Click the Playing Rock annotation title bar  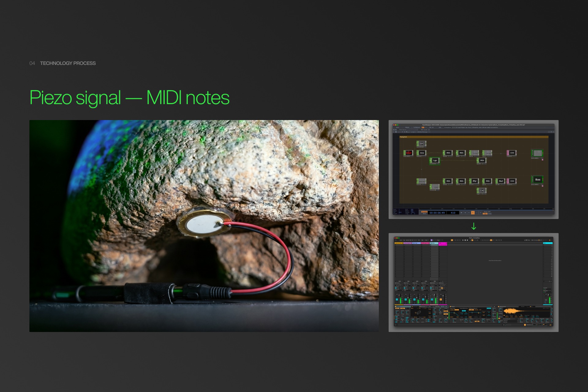(474, 137)
